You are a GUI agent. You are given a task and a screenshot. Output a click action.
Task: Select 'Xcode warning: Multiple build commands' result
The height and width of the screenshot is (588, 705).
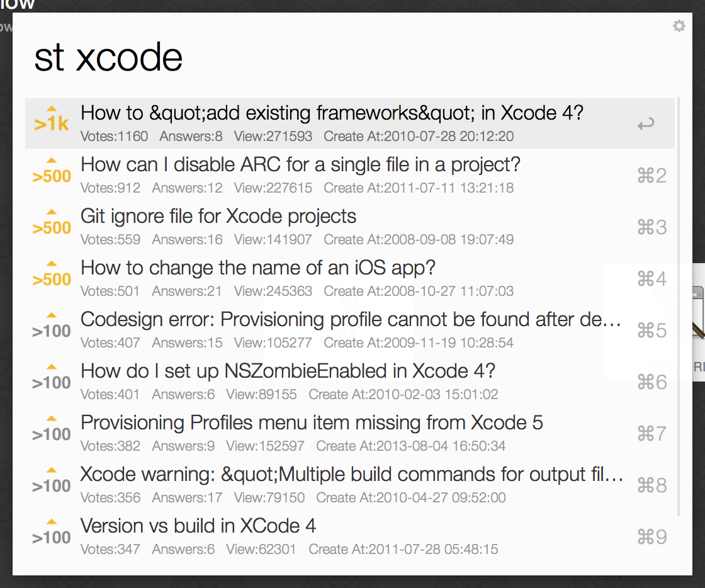coord(350,485)
